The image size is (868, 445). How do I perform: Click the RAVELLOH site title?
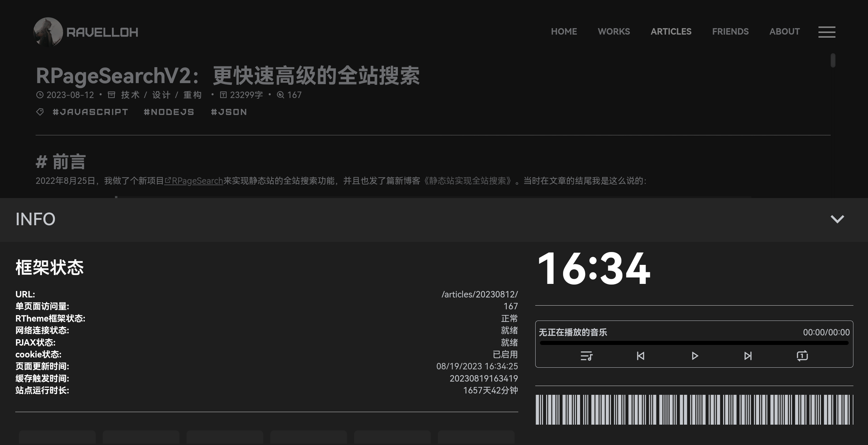pos(102,32)
